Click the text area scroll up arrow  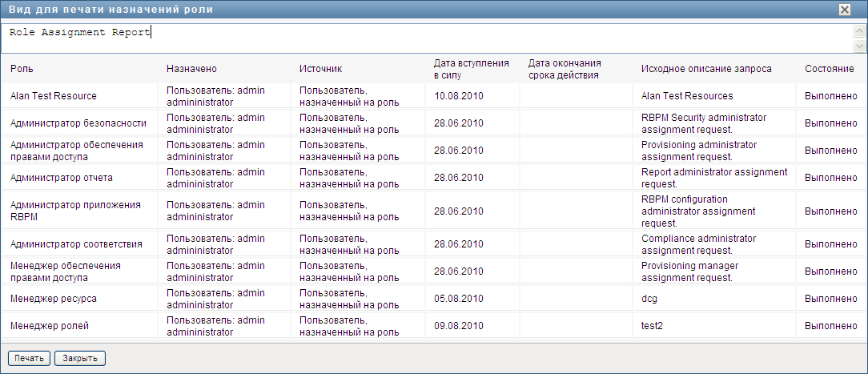(860, 31)
